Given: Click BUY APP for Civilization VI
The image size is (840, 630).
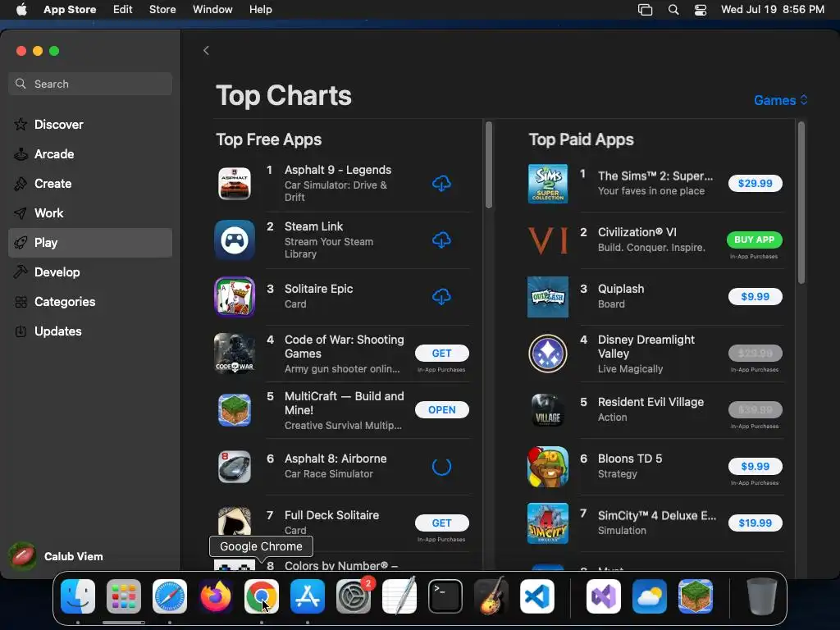Looking at the screenshot, I should (755, 240).
